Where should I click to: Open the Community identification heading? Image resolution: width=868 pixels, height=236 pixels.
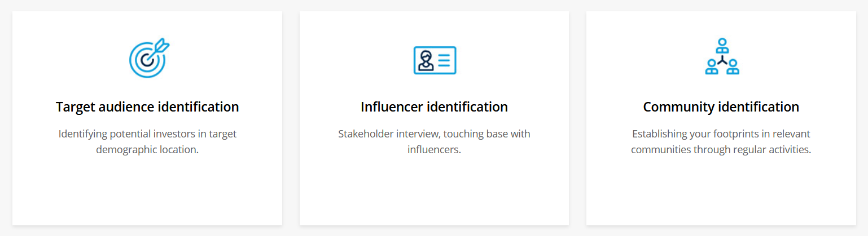[x=721, y=106]
